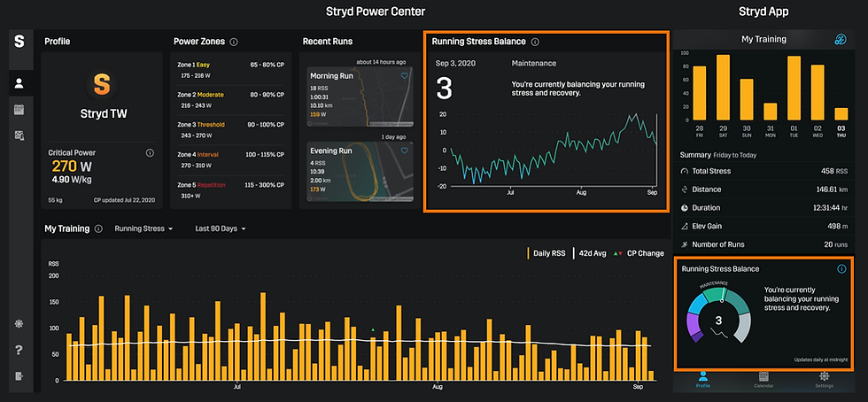Switch to Calendar tab in Stryd App
This screenshot has height=402, width=868.
[x=763, y=379]
